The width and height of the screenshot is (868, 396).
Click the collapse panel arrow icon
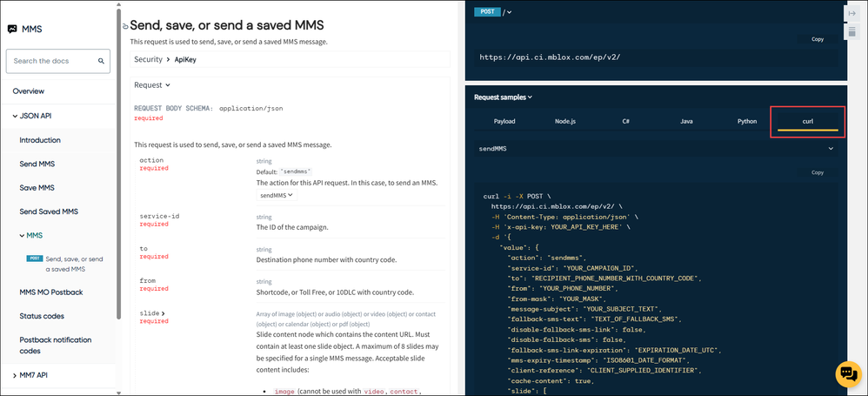pyautogui.click(x=852, y=13)
